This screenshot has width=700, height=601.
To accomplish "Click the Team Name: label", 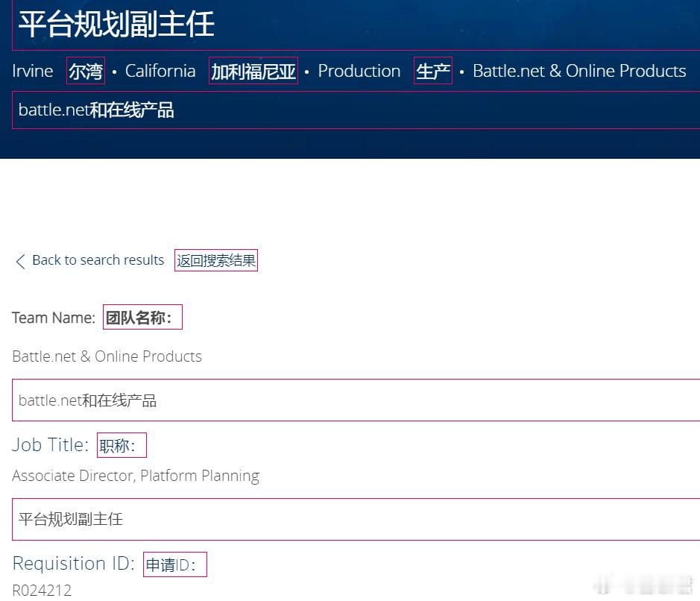I will coord(54,318).
